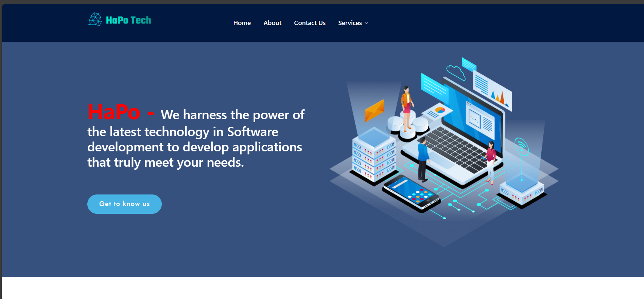
Task: Click the HaPo Tech geometric logo icon
Action: 95,20
